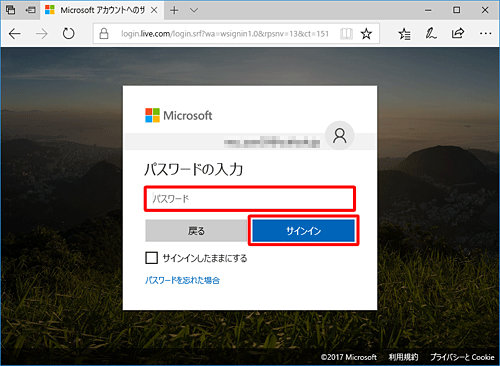Check サインインしたままにする checkbox
The width and height of the screenshot is (500, 366).
(151, 258)
